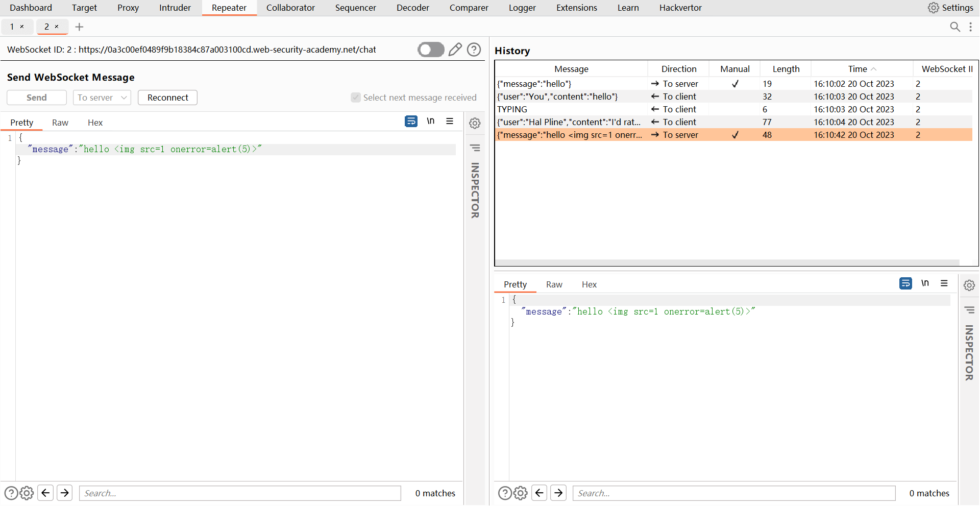
Task: Go to next match in history viewer
Action: click(558, 493)
